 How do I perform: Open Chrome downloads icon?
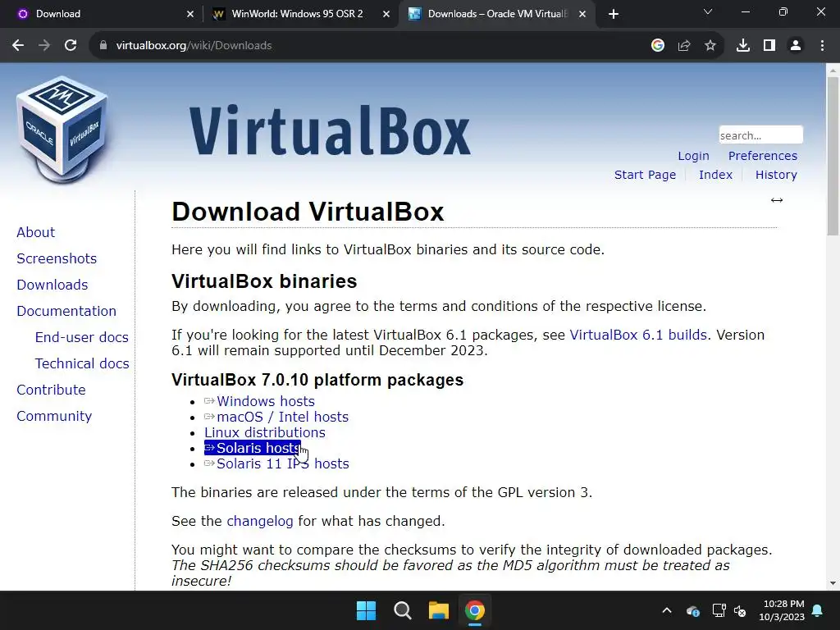[x=743, y=46]
